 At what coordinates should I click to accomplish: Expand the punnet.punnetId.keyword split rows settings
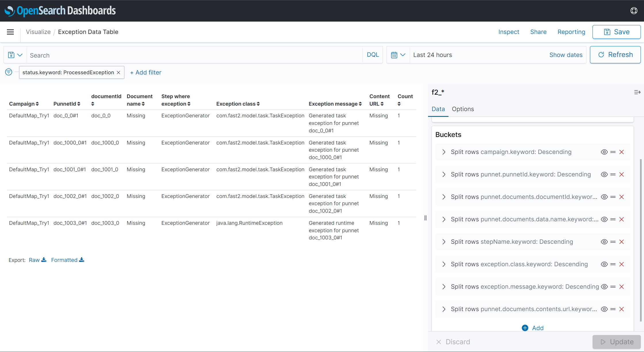[444, 174]
